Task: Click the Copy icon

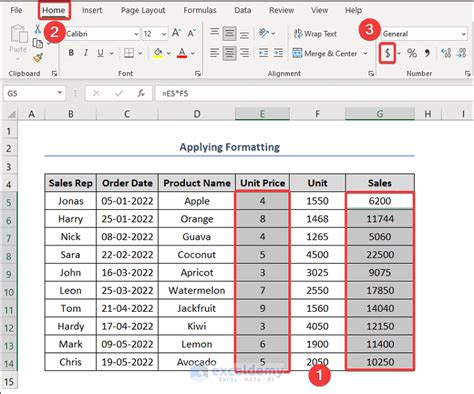Action: tap(38, 43)
